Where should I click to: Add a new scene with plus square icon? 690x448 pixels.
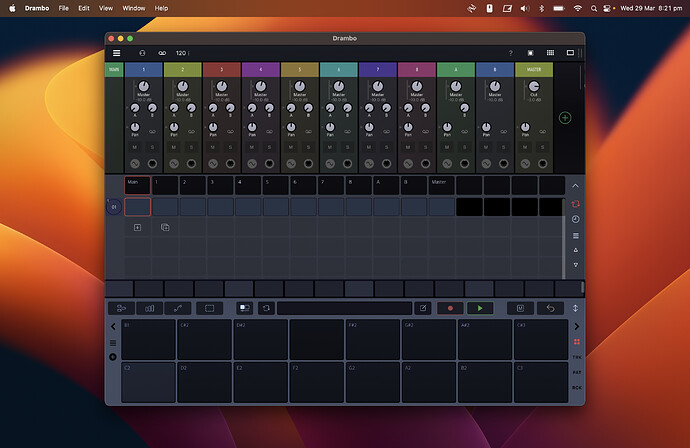click(x=137, y=228)
